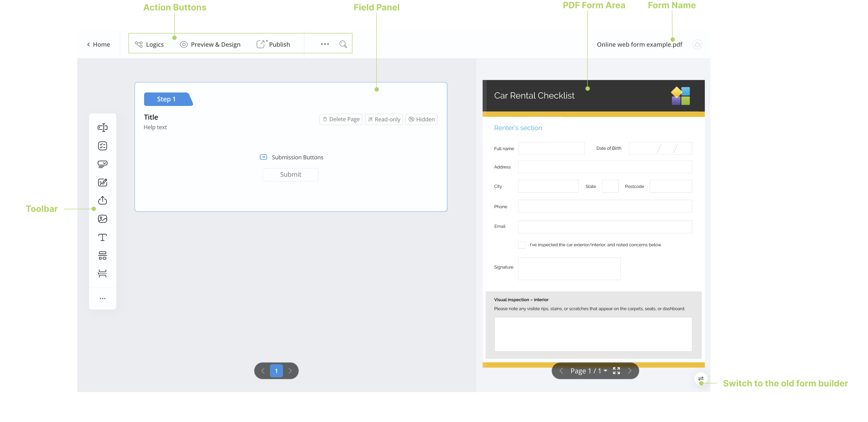The image size is (868, 422).
Task: Expand the more options (…) in left sidebar
Action: click(102, 298)
